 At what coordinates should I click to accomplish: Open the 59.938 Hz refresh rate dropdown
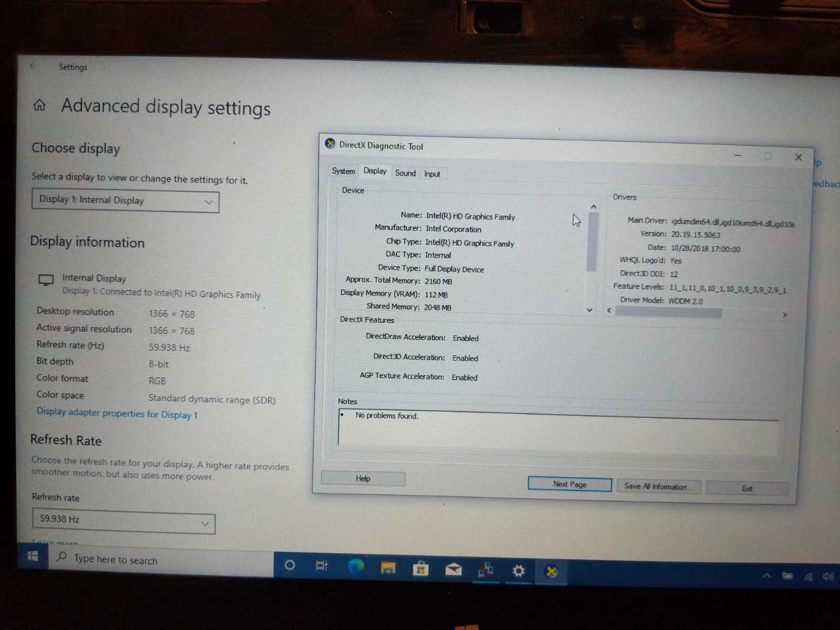tap(123, 521)
